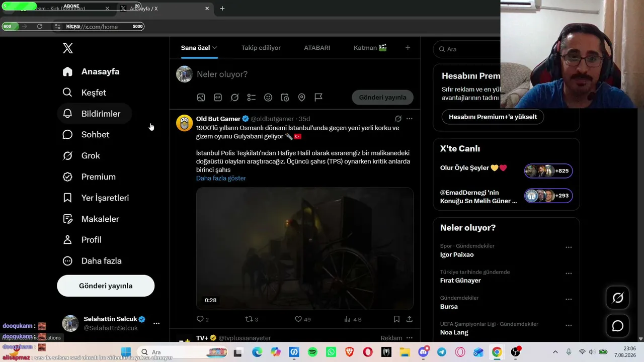Repost the Old But Gamer post
Screen dimensions: 644x362
(x=251, y=319)
